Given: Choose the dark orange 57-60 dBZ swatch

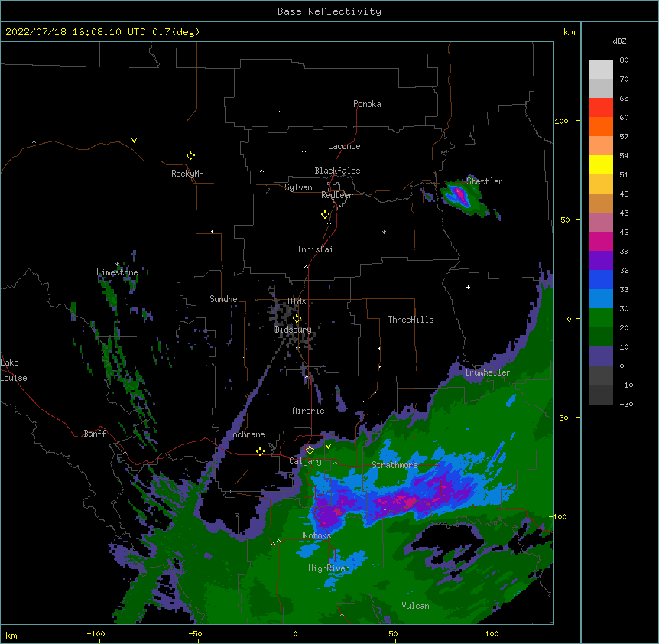Looking at the screenshot, I should pyautogui.click(x=601, y=126).
